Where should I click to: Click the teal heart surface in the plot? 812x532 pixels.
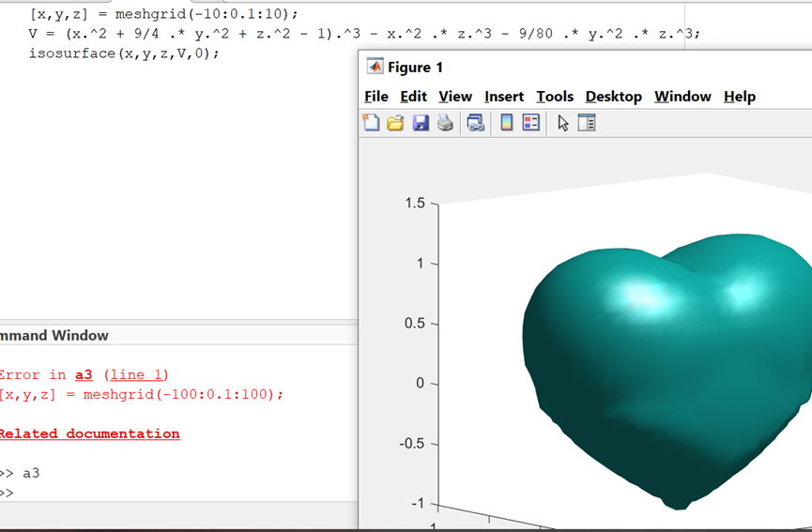668,372
